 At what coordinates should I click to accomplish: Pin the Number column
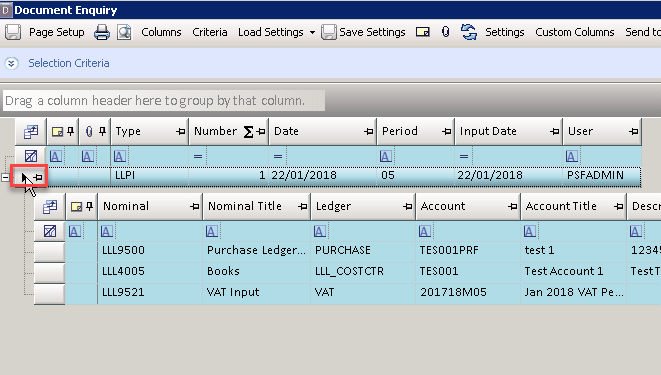tap(261, 132)
